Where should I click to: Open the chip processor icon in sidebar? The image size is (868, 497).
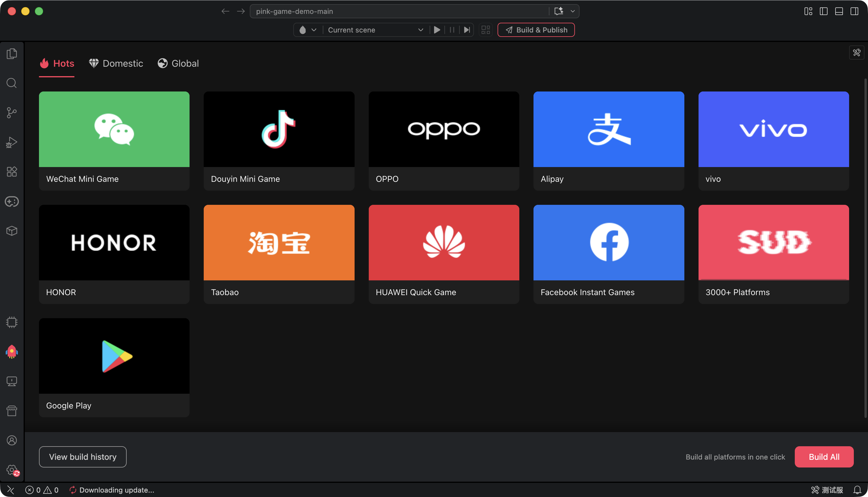12,322
